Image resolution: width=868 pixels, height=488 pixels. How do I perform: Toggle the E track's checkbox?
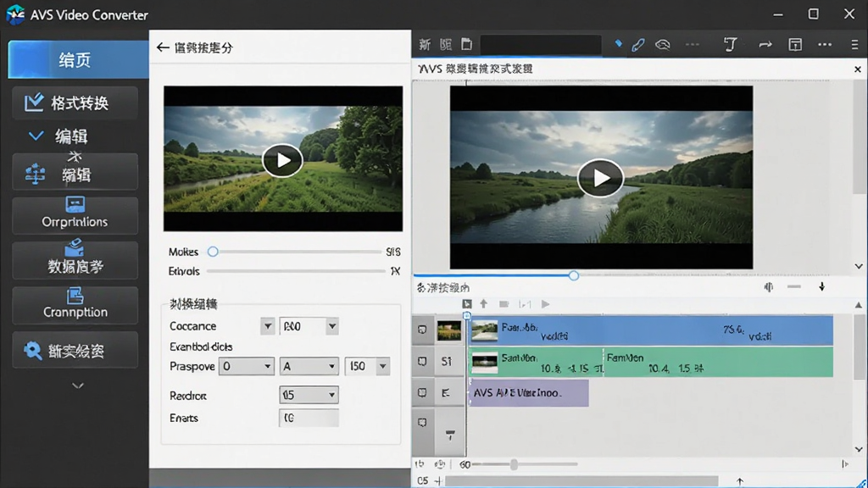pos(422,393)
